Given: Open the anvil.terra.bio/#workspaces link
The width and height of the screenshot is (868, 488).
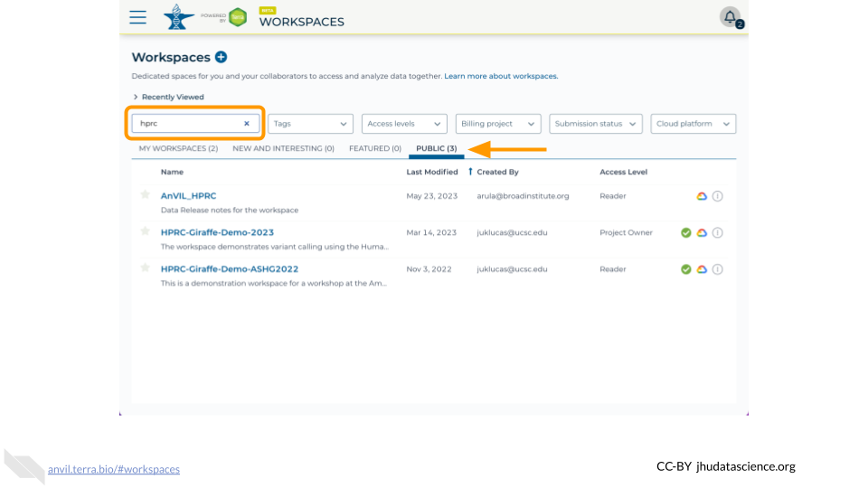Looking at the screenshot, I should coord(114,469).
